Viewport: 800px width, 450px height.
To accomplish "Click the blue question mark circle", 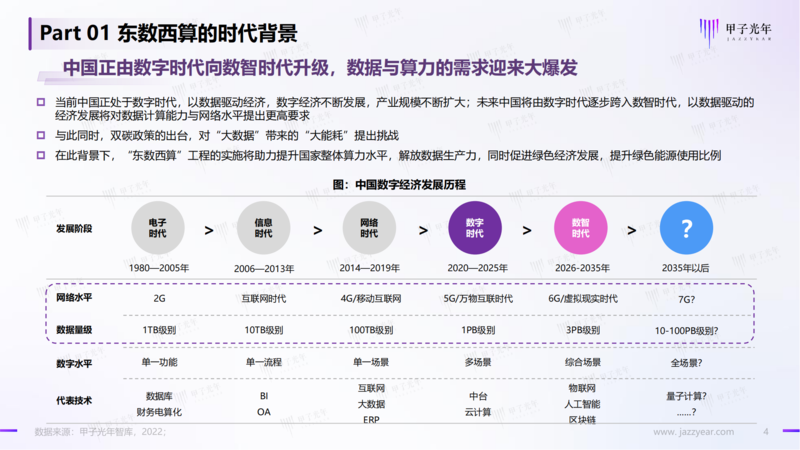I will tap(687, 229).
